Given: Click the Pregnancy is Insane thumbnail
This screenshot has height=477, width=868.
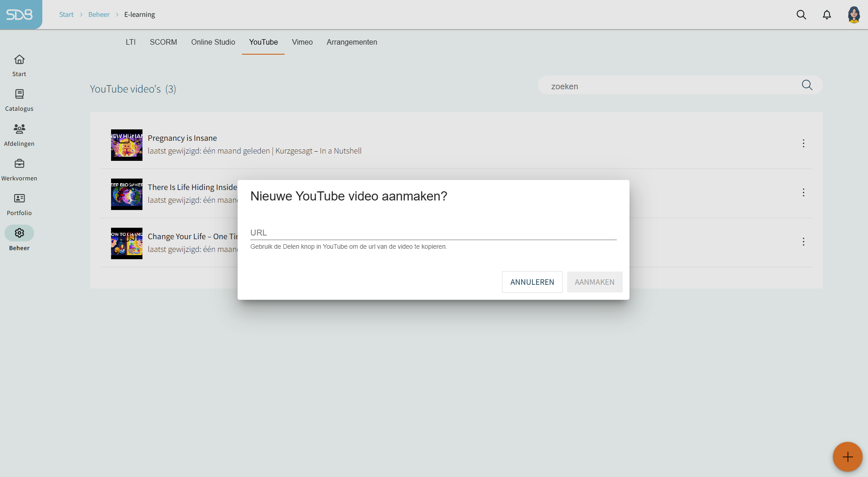Looking at the screenshot, I should coord(127,145).
